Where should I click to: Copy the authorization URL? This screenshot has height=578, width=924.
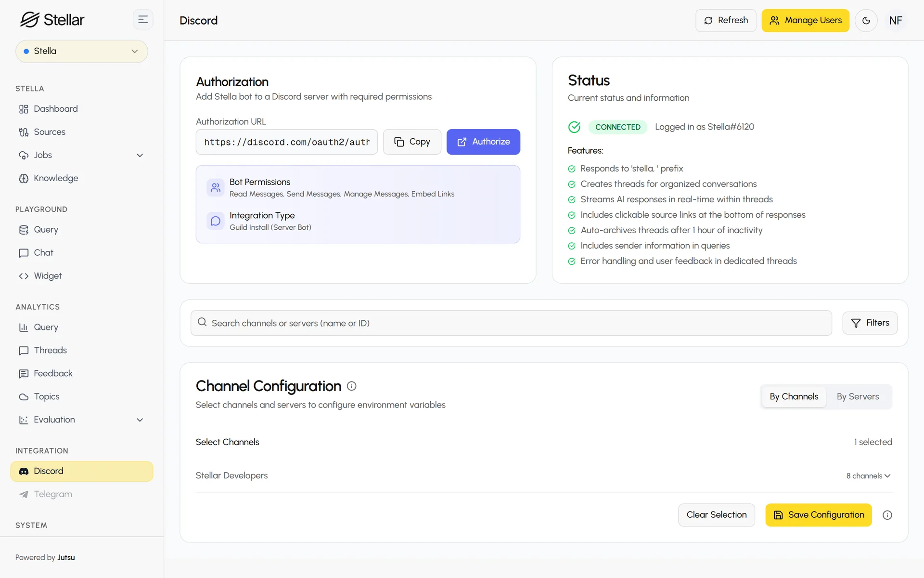coord(412,142)
